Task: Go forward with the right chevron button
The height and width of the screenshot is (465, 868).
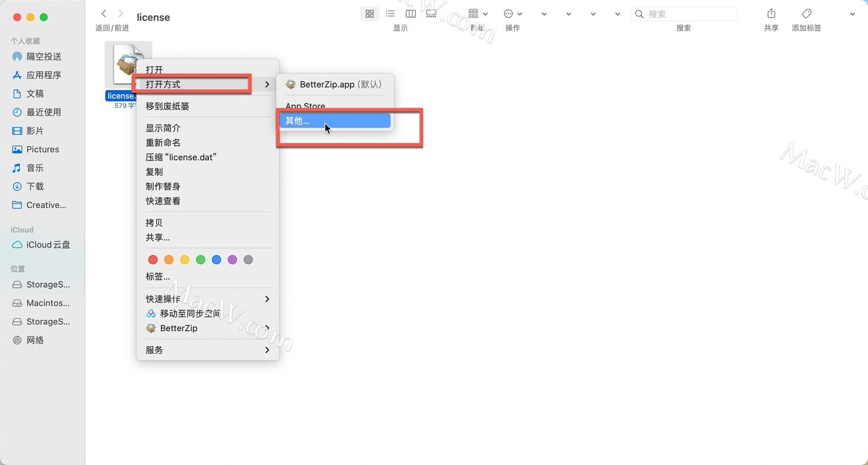Action: point(120,14)
